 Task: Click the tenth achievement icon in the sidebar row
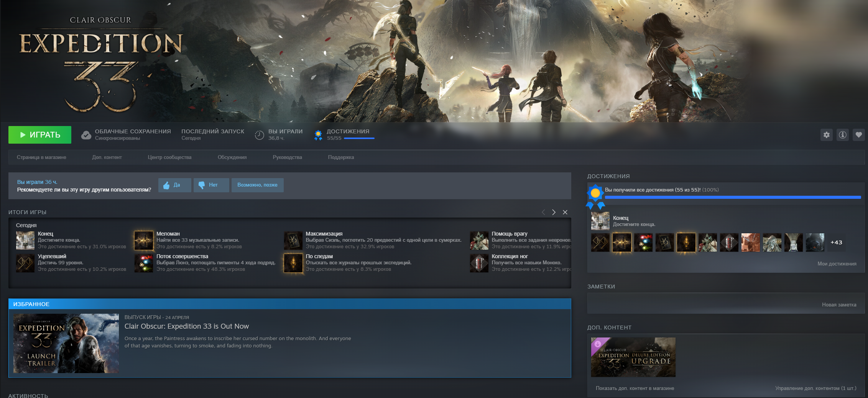[794, 242]
